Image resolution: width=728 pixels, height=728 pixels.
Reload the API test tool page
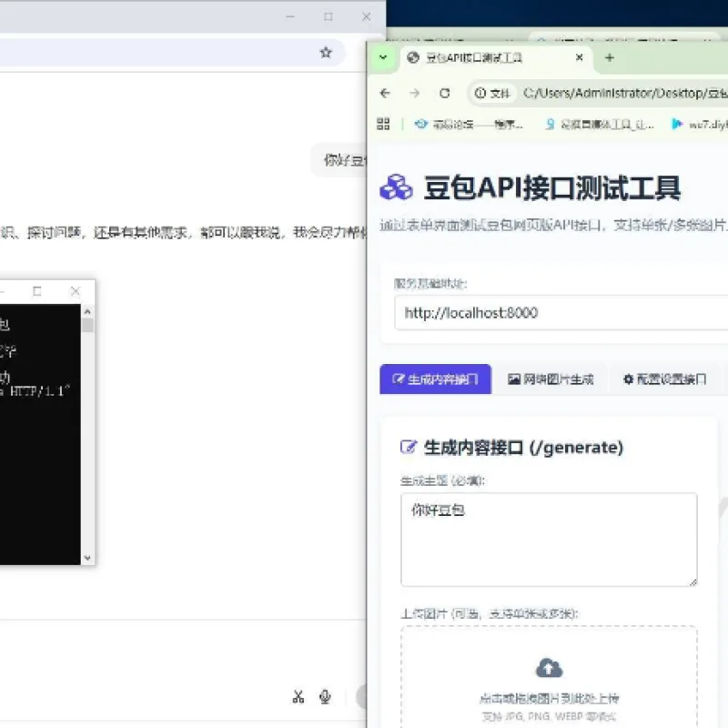point(445,94)
